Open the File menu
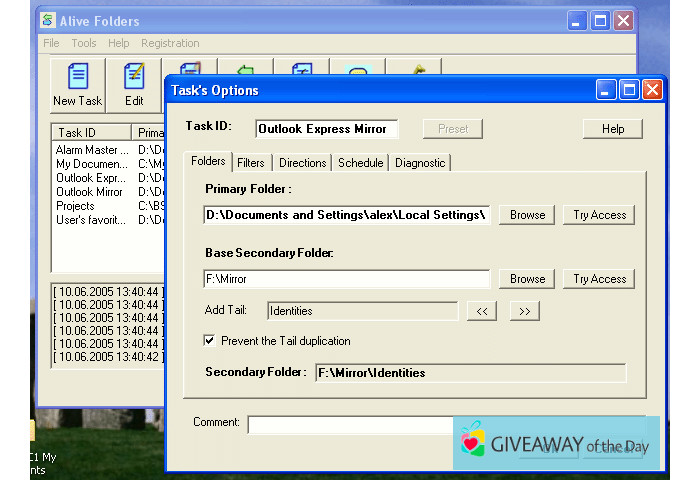The height and width of the screenshot is (480, 700). [x=51, y=43]
